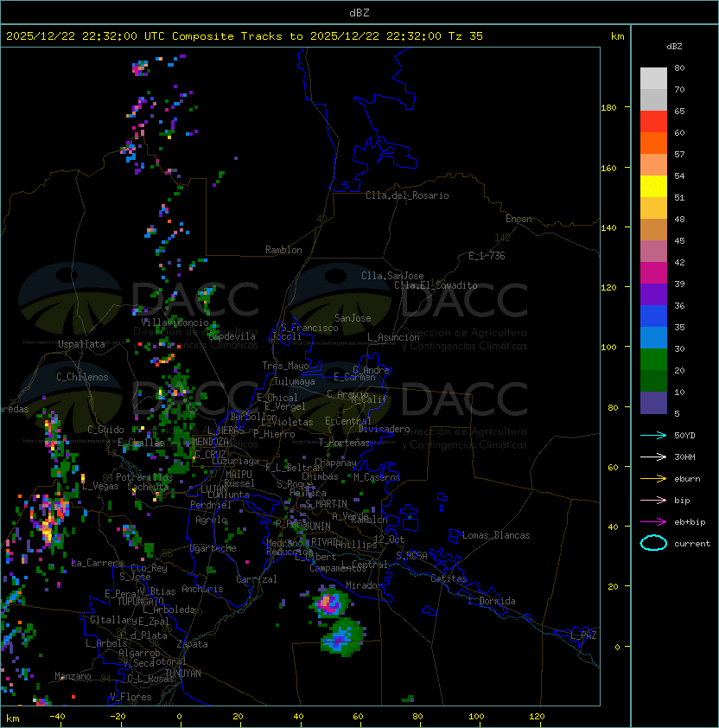Click the 'C_Chilenos' label
Viewport: 719px width, 728px height.
coord(82,377)
